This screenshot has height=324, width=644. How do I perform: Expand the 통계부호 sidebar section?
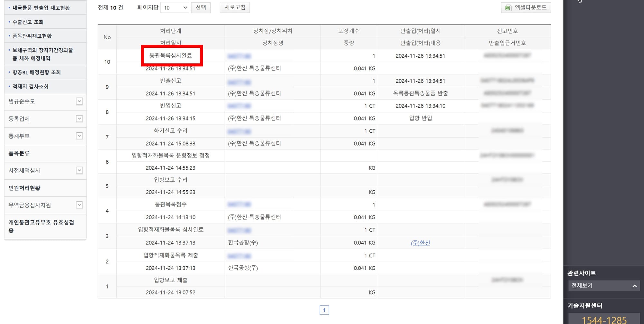click(x=79, y=136)
